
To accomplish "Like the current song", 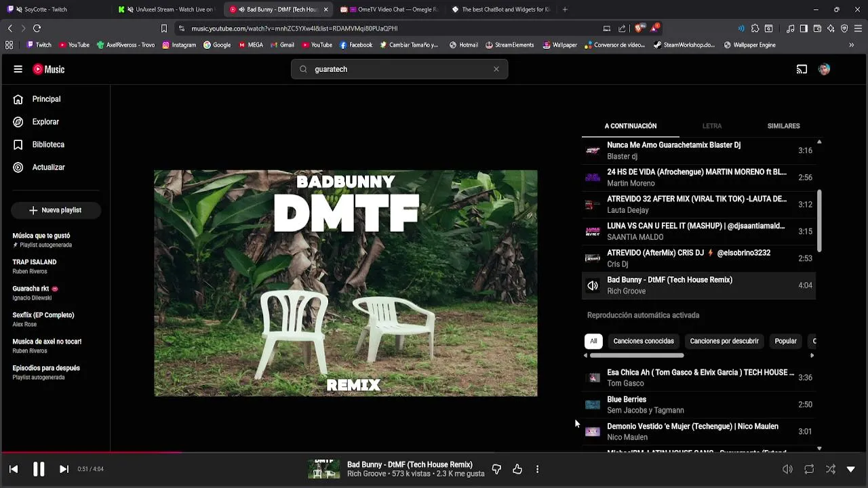I will click(517, 469).
